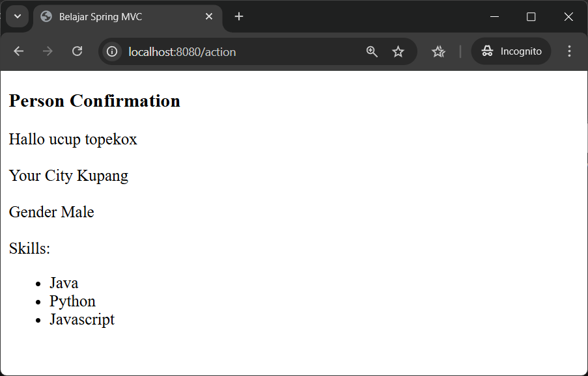Image resolution: width=588 pixels, height=376 pixels.
Task: Click the Person Confirmation heading
Action: pos(94,101)
